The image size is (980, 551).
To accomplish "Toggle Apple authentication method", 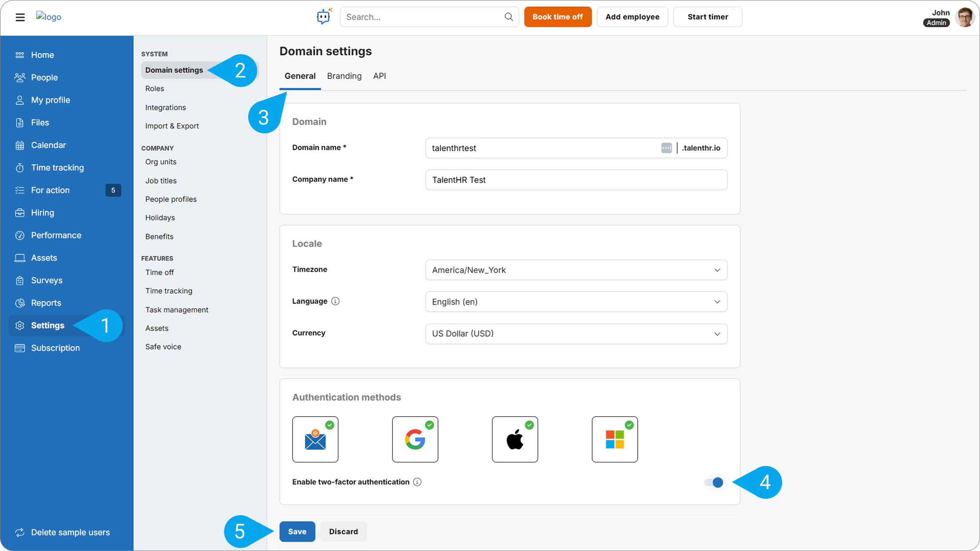I will click(x=515, y=439).
